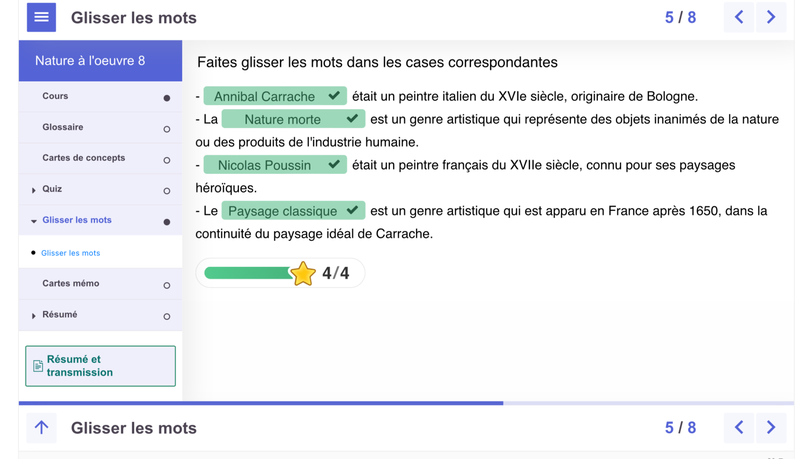Click the Glossaire progress circle
The image size is (800, 459).
(167, 129)
